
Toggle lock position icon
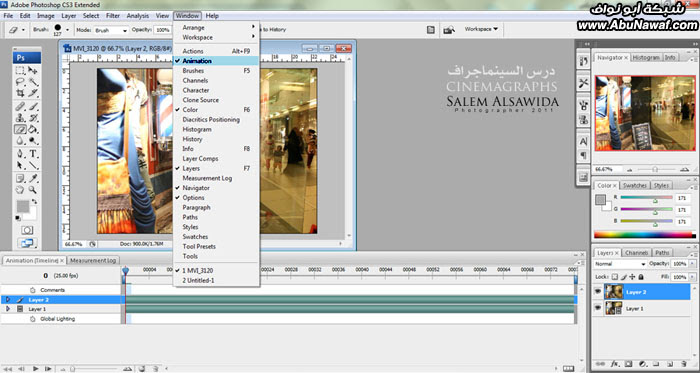(632, 277)
